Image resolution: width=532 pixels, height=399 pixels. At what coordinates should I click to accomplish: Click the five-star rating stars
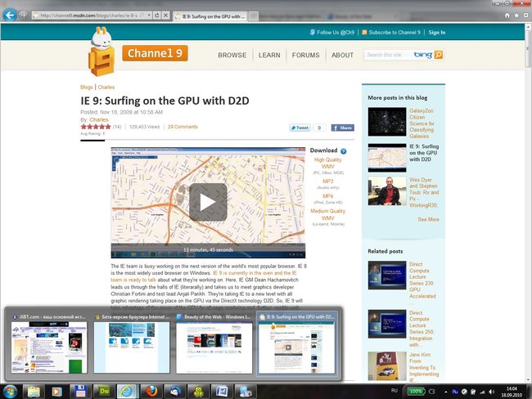click(x=96, y=127)
